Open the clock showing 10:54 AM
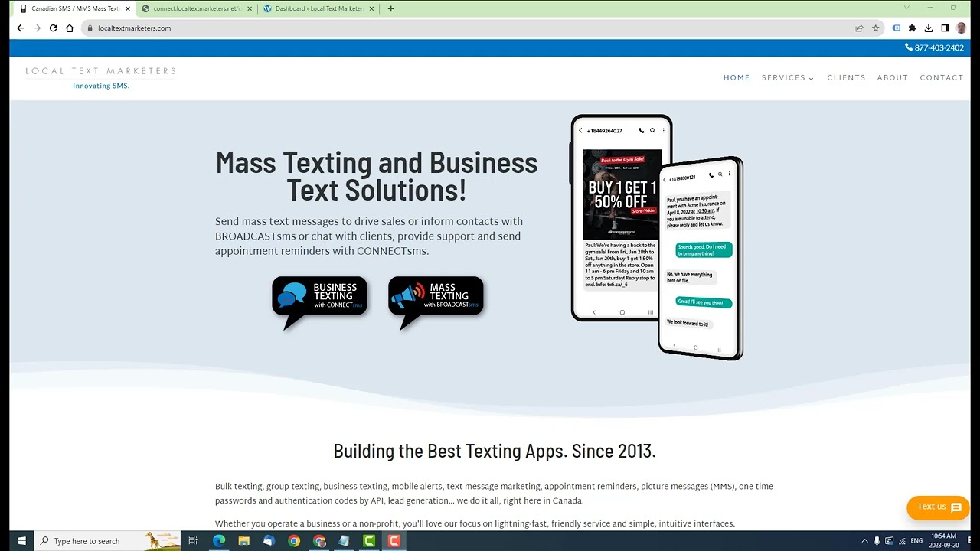 943,541
